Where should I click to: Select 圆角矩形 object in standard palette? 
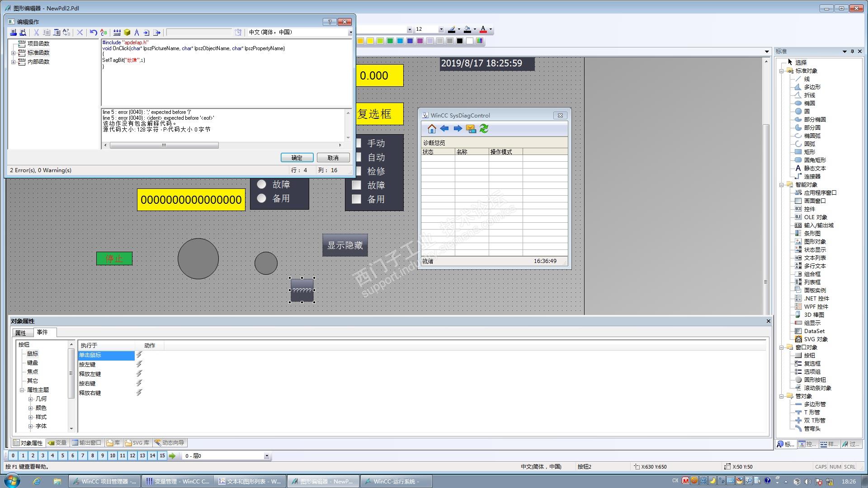pyautogui.click(x=815, y=160)
